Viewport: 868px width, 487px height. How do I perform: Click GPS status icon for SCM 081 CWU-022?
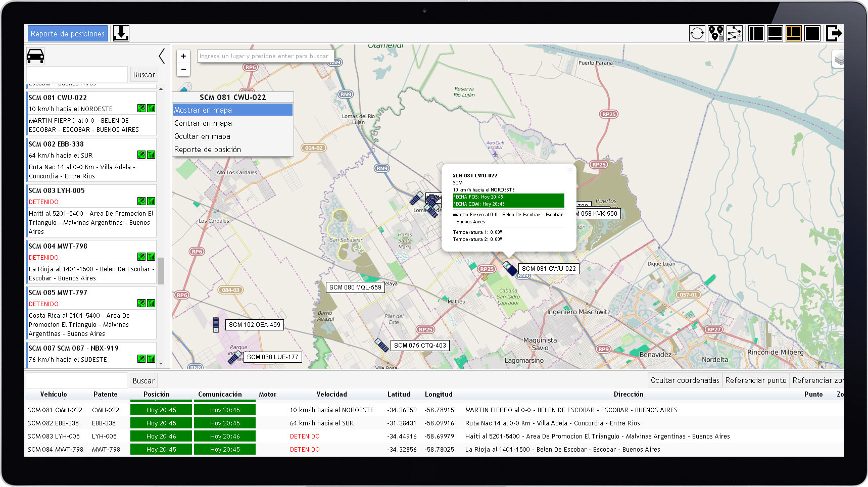click(x=141, y=108)
